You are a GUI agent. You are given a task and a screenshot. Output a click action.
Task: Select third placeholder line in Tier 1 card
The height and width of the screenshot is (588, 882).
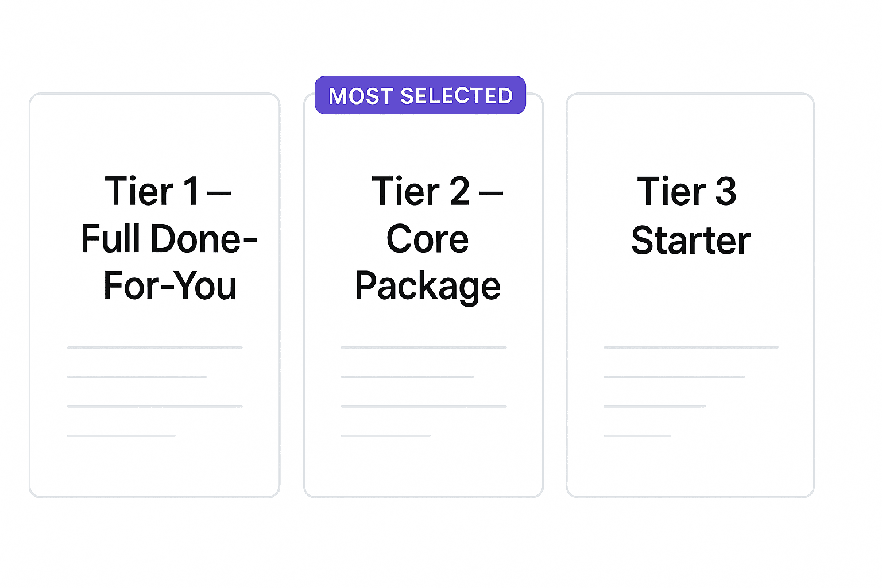click(x=154, y=407)
